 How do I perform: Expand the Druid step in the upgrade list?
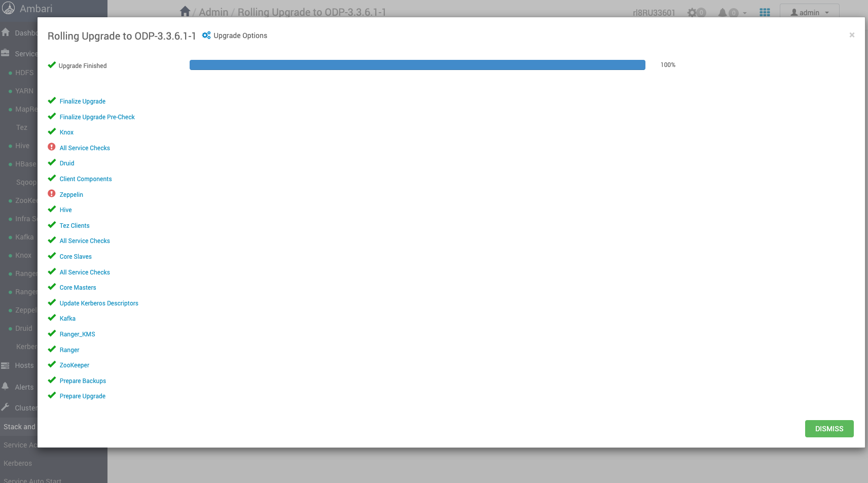(x=67, y=163)
